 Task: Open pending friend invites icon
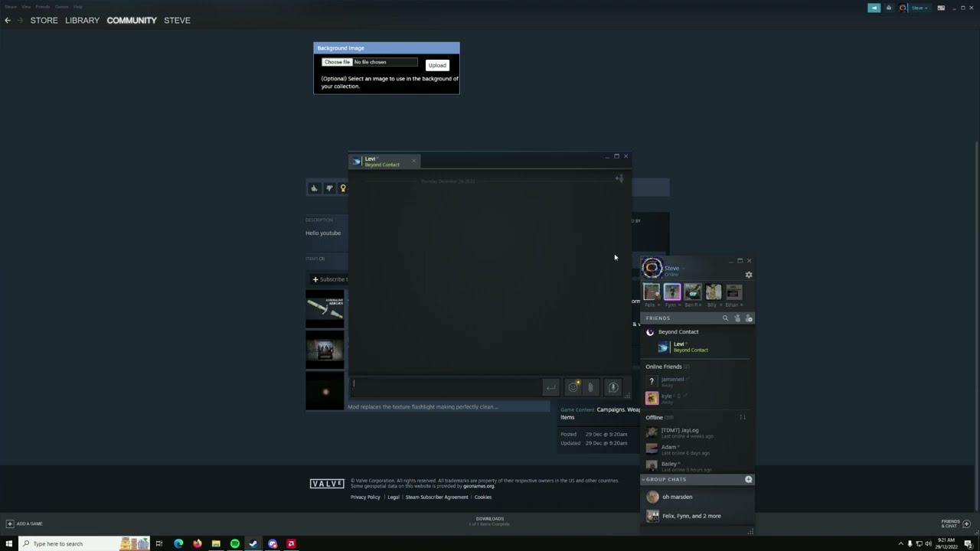pyautogui.click(x=737, y=318)
